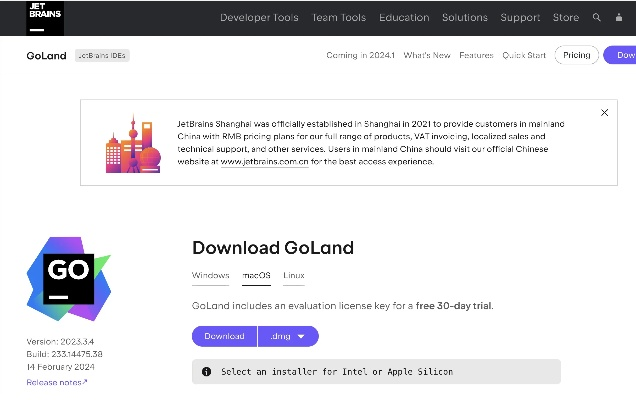The image size is (636, 400).
Task: Open the Developer Tools menu
Action: click(259, 18)
